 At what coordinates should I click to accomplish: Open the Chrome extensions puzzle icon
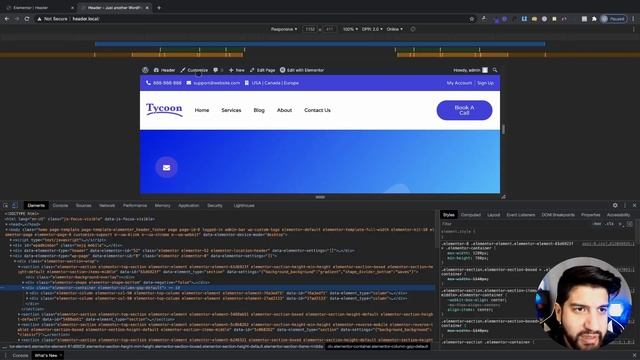point(594,19)
